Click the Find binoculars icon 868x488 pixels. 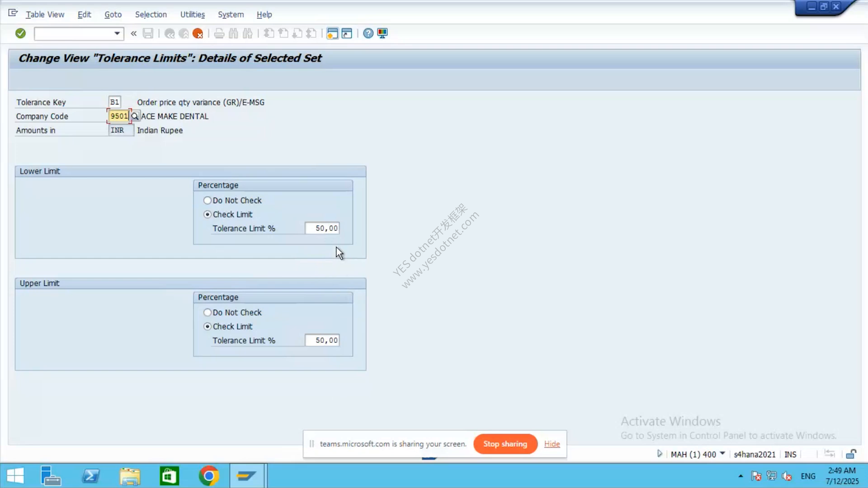coord(233,33)
